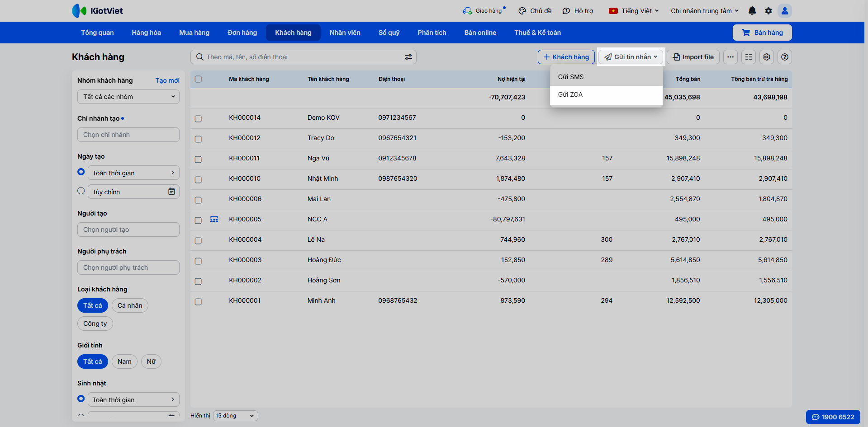
Task: Open the 15 dòng rows-per-page dropdown
Action: [235, 416]
